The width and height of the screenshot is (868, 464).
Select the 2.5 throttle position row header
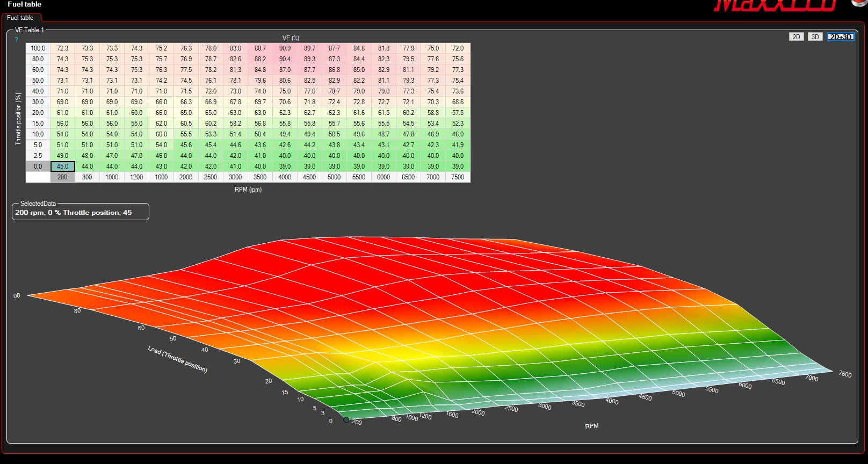38,156
